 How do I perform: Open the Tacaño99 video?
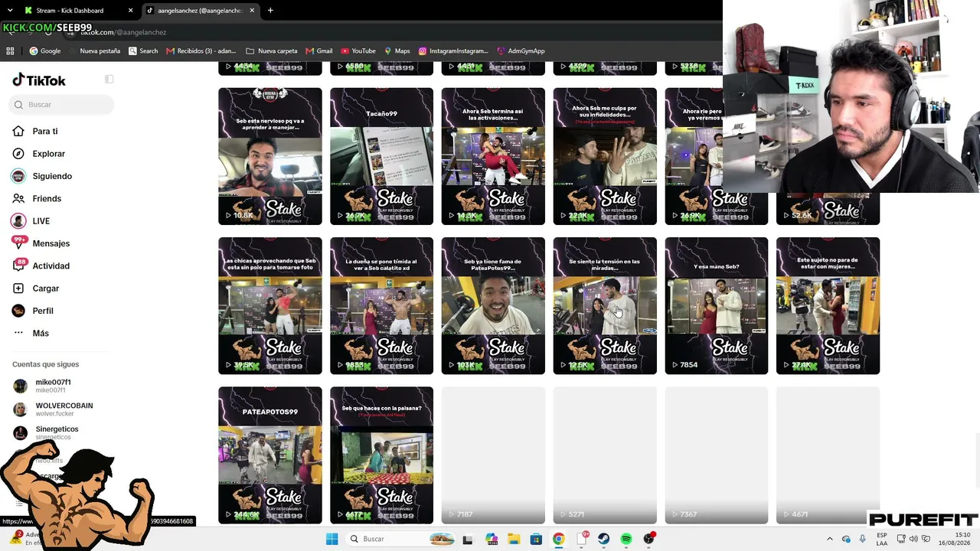tap(381, 156)
